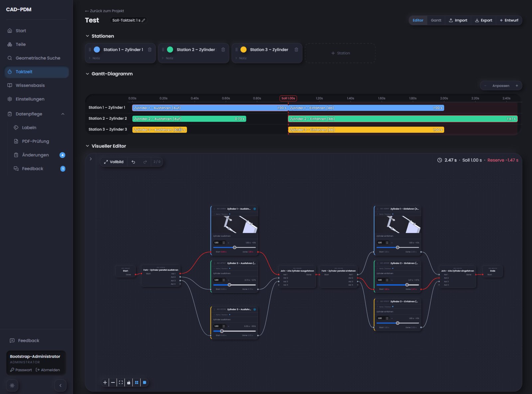Toggle canvas lock interactivity
The width and height of the screenshot is (532, 394).
[x=129, y=382]
